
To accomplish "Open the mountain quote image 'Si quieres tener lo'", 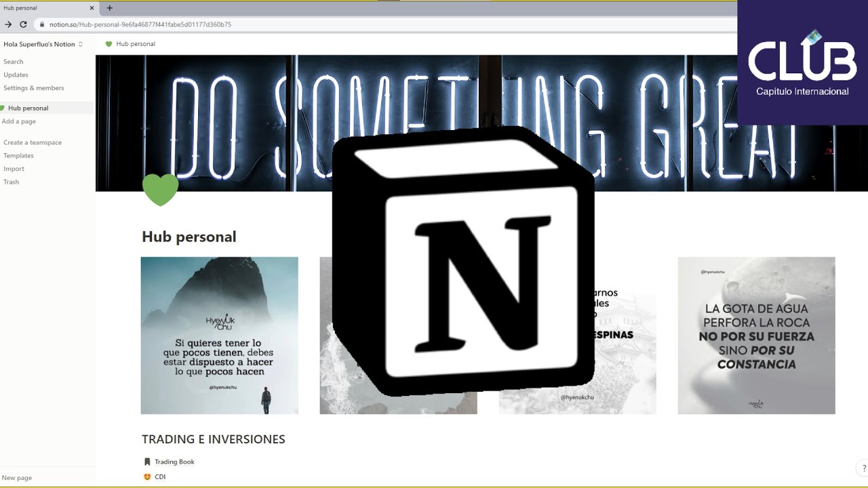I will [x=219, y=335].
